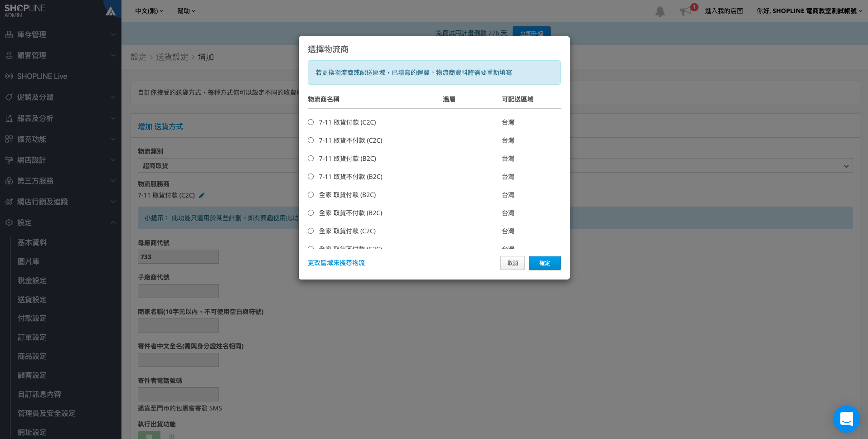
Task: Click the 設定 breadcrumb link
Action: pyautogui.click(x=139, y=57)
